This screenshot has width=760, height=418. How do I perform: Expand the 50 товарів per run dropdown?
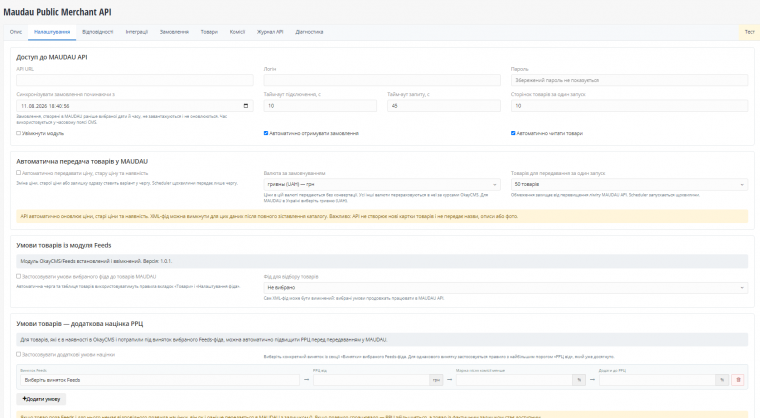click(x=629, y=184)
